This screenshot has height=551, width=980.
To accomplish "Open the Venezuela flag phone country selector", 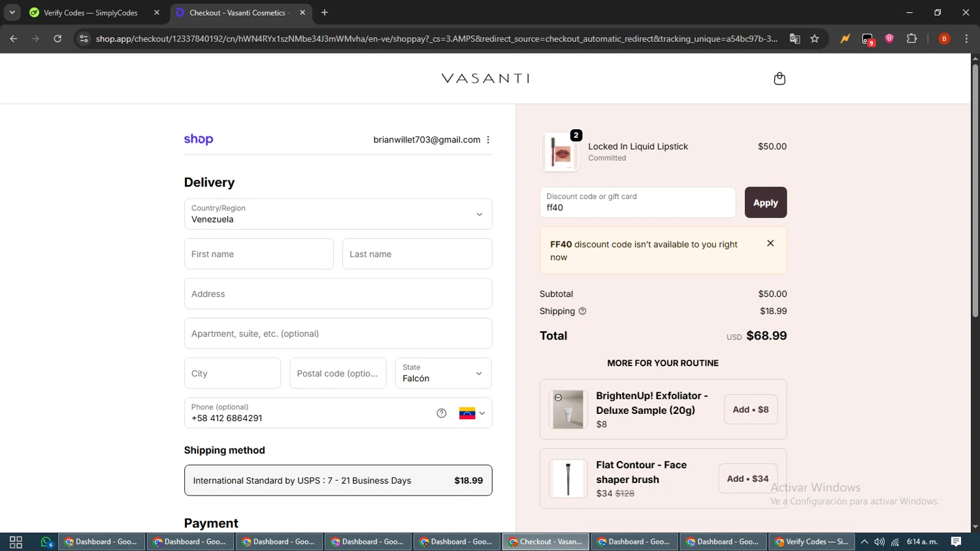I will click(x=472, y=413).
